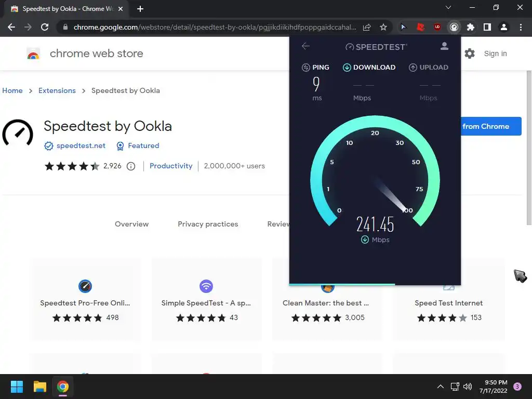The height and width of the screenshot is (399, 532).
Task: Click the SPEEDTEST popup title logo
Action: click(x=376, y=47)
